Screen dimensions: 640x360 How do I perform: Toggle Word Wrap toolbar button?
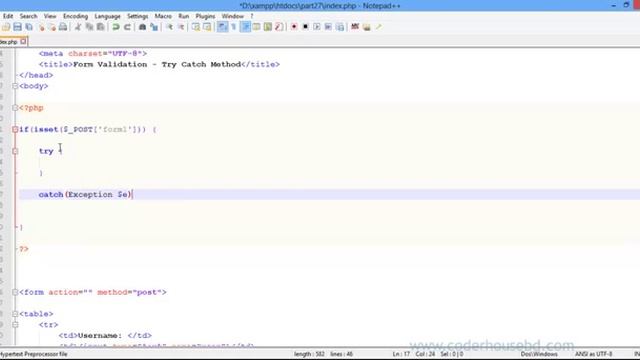[222, 27]
